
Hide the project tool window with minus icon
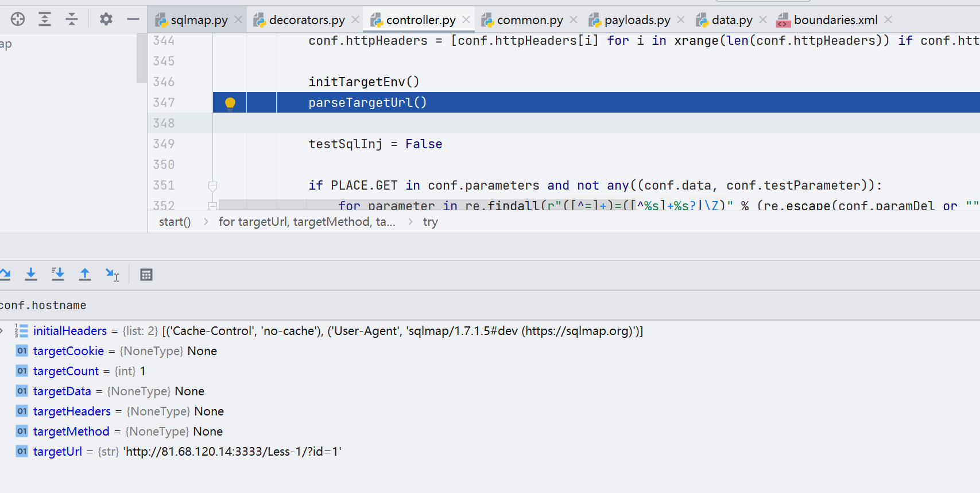pyautogui.click(x=133, y=20)
